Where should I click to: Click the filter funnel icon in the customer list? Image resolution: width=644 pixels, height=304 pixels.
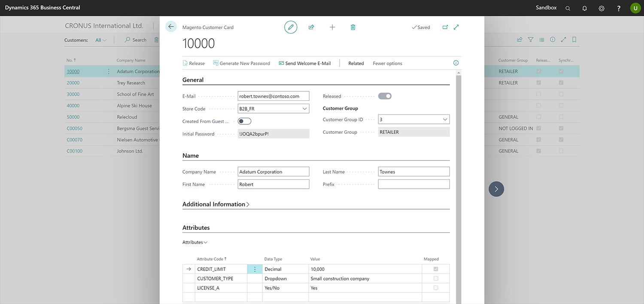(531, 39)
